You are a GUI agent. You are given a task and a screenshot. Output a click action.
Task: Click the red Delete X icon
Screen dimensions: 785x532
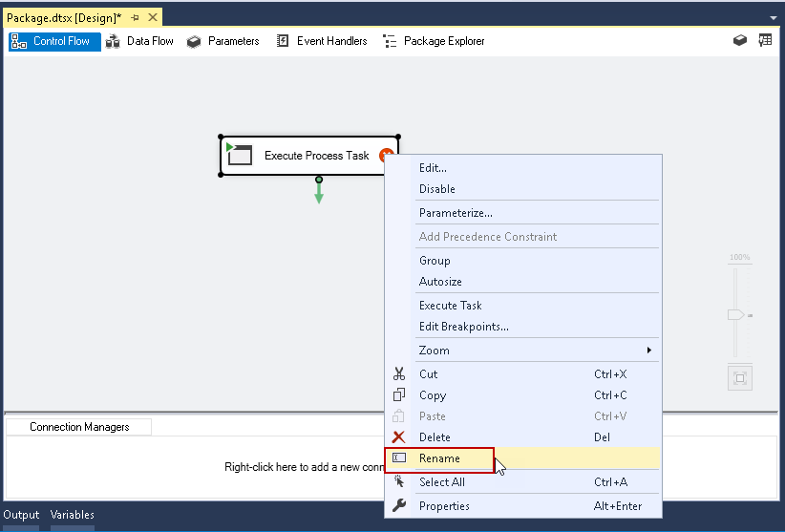(399, 437)
